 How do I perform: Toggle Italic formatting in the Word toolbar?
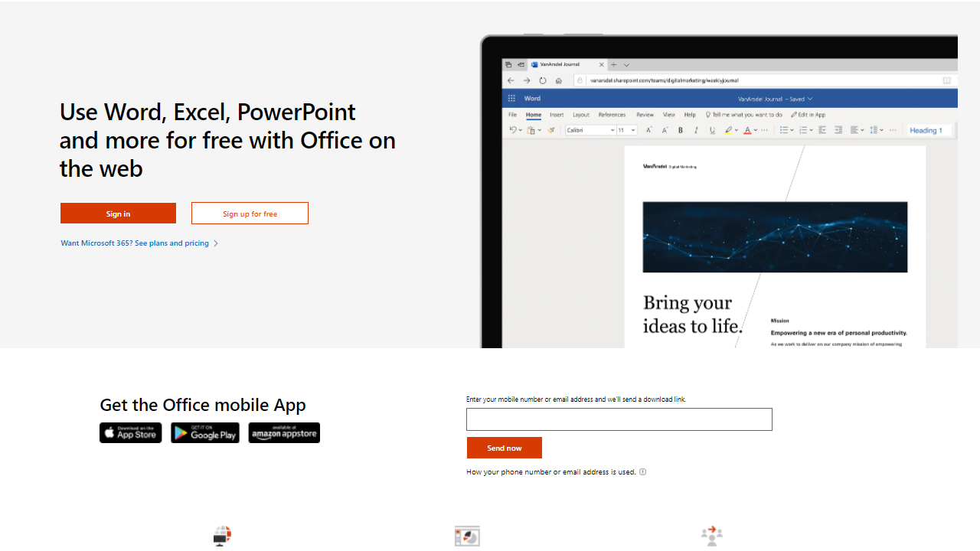[696, 130]
